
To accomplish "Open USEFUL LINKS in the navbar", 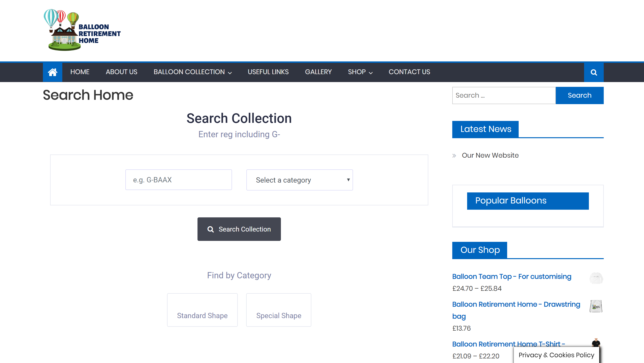I will point(268,72).
